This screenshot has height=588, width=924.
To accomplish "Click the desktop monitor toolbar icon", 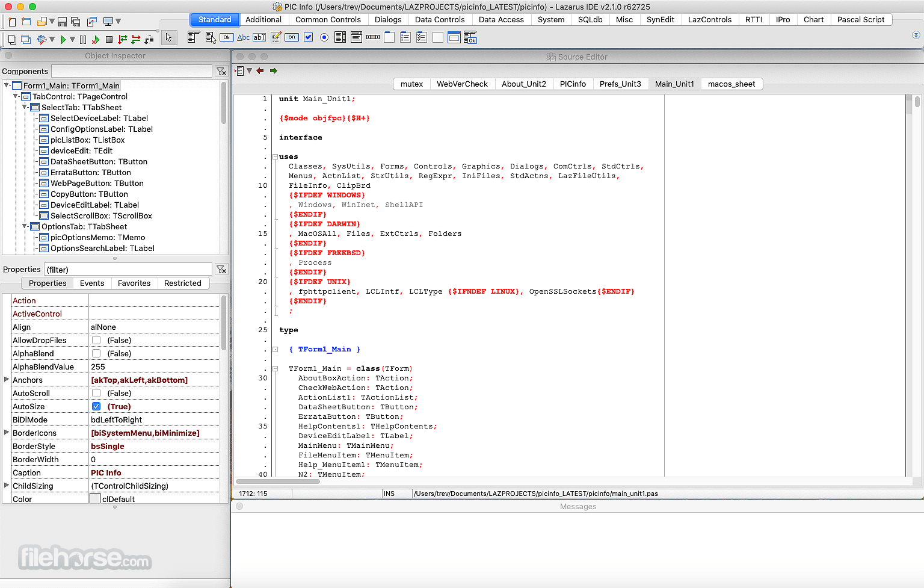I will coord(108,22).
